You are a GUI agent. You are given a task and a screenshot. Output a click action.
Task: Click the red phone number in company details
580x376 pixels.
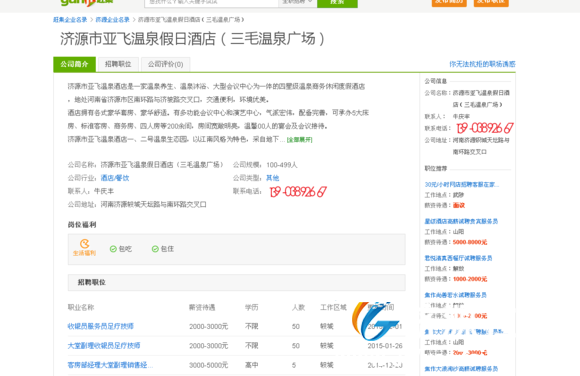click(x=298, y=191)
